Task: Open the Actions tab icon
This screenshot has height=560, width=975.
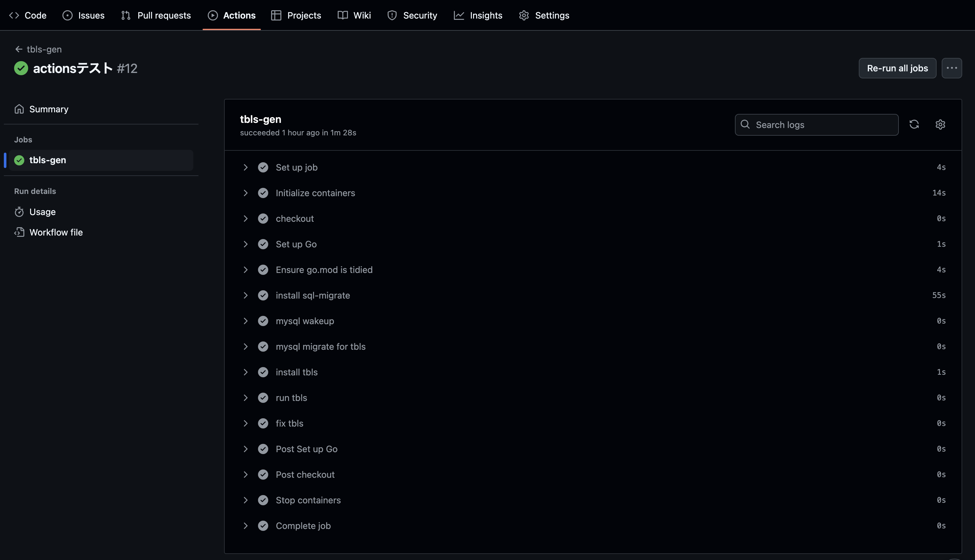Action: 213,15
